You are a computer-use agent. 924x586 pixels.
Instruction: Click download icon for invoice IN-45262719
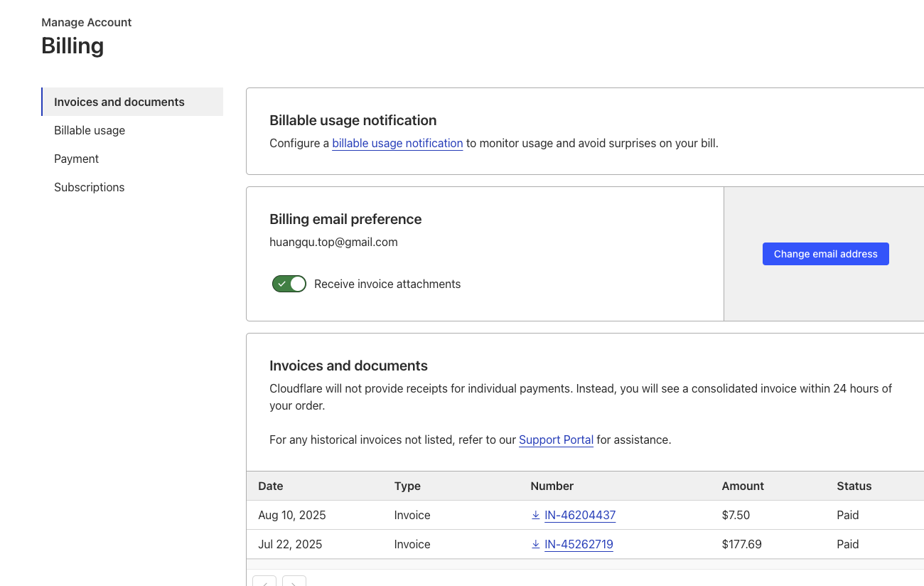click(x=536, y=544)
